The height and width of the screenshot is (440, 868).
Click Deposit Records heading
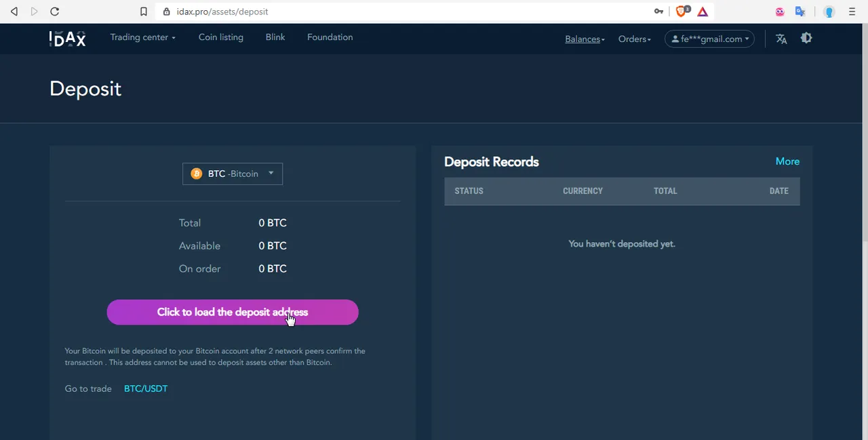pos(492,161)
